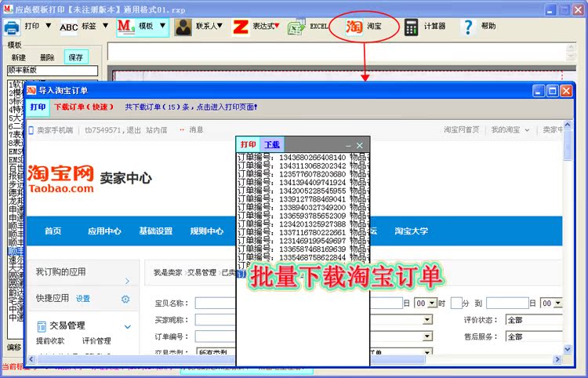588x378 pixels.
Task: Open the 联系人 menu
Action: tap(209, 26)
